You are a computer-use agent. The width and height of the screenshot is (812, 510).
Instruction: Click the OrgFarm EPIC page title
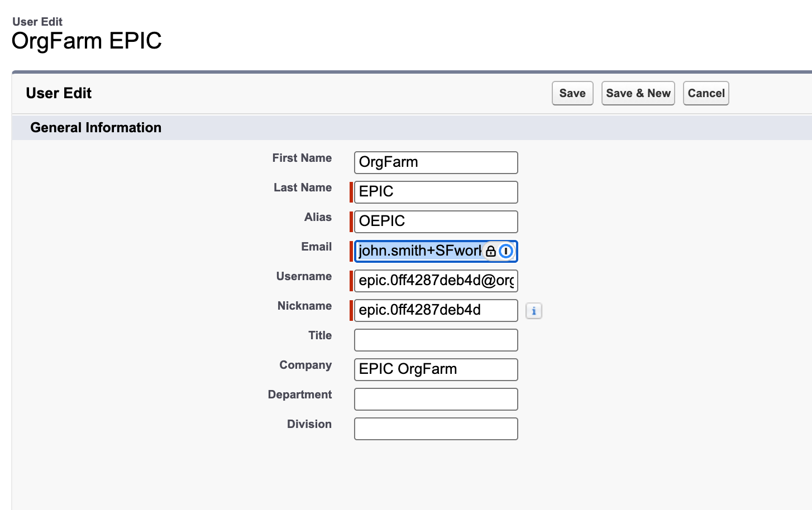87,41
